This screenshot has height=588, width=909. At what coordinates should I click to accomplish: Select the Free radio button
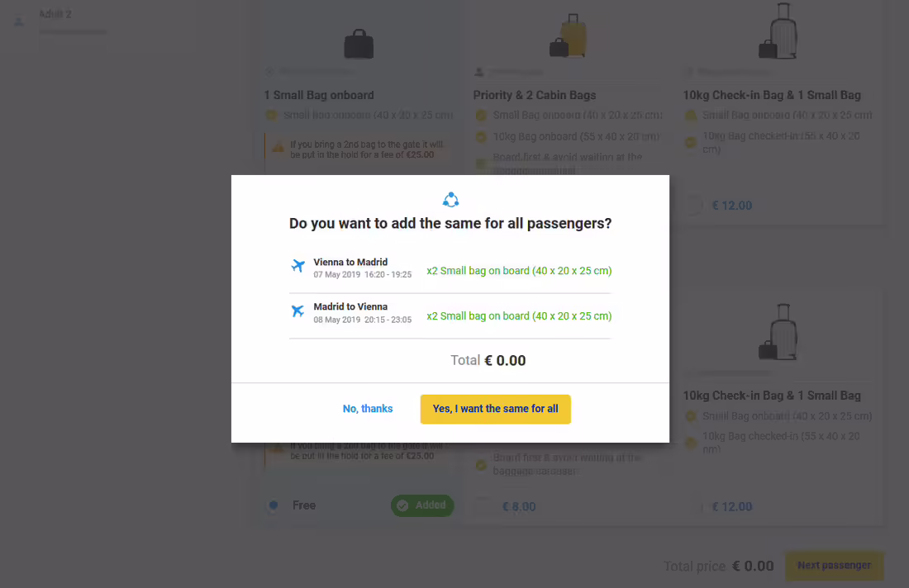pyautogui.click(x=274, y=505)
